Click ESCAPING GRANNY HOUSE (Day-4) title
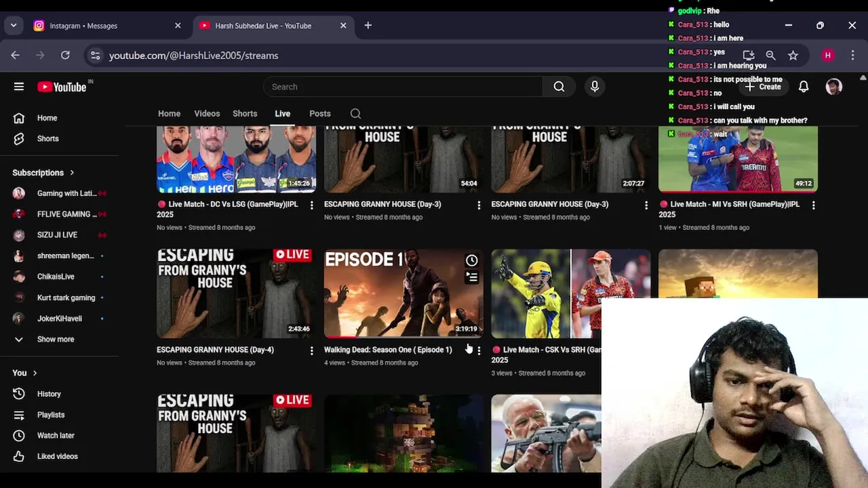Viewport: 868px width, 488px height. click(x=215, y=350)
